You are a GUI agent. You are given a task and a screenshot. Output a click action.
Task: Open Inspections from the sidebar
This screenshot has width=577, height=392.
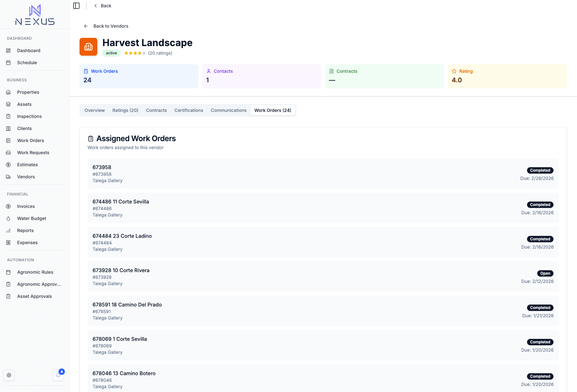point(29,116)
